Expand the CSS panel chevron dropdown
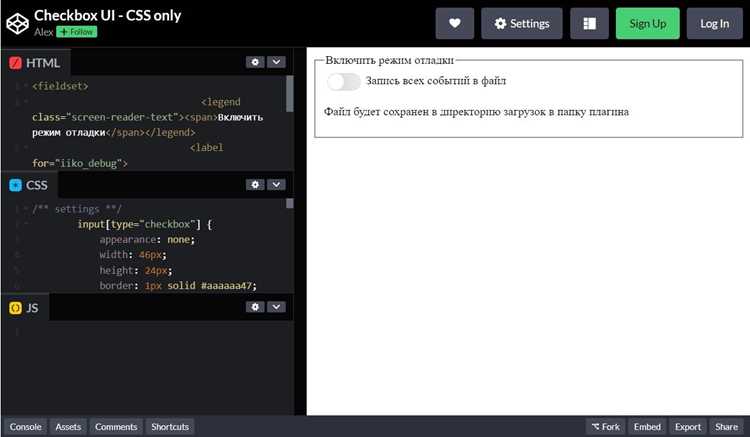 point(276,185)
